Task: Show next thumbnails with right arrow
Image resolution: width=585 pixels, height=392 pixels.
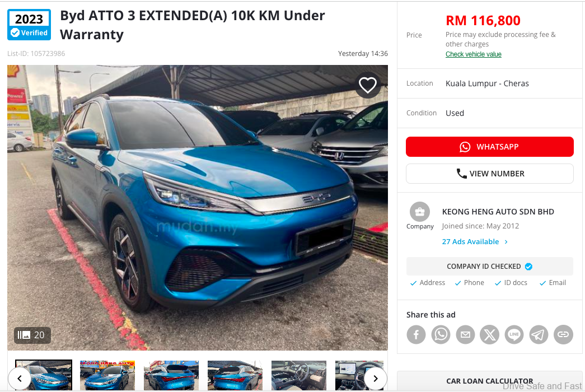Action: point(375,379)
